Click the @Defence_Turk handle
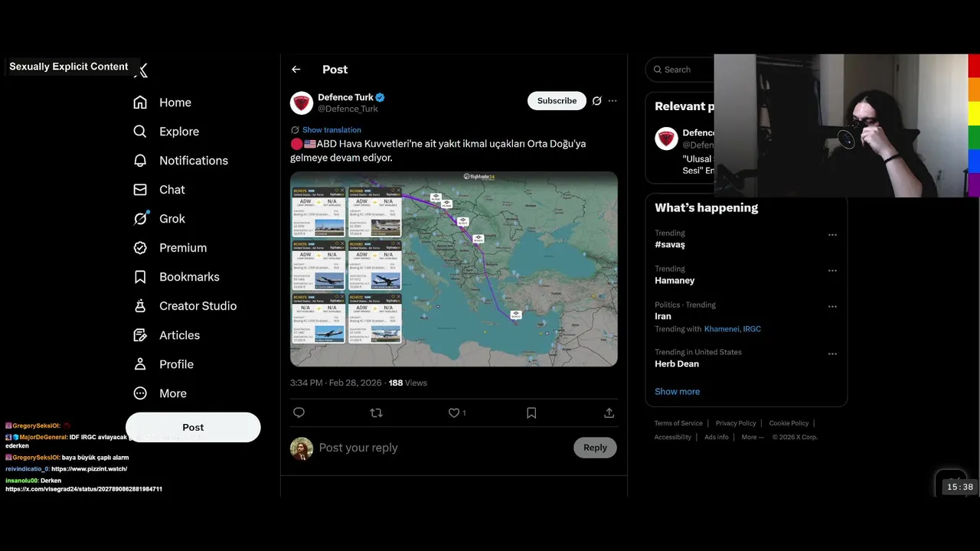The height and width of the screenshot is (551, 980). pos(348,109)
